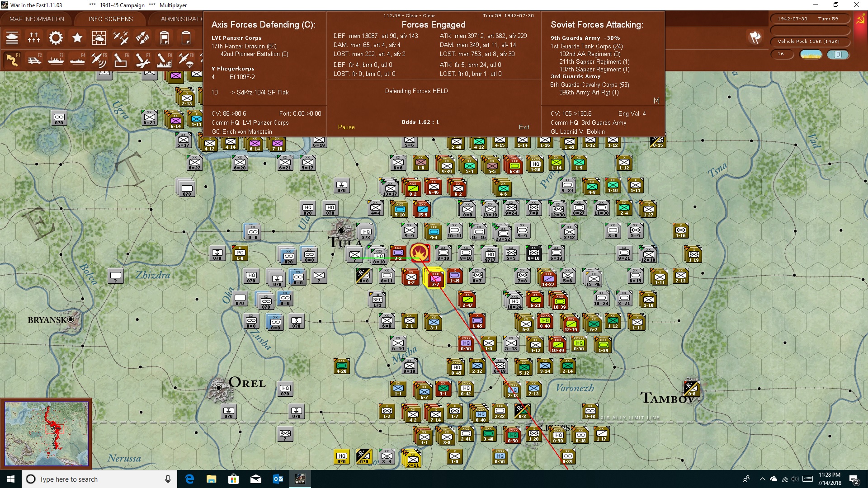Viewport: 868px width, 488px height.
Task: Toggle F9 air transport mode
Action: 186,60
